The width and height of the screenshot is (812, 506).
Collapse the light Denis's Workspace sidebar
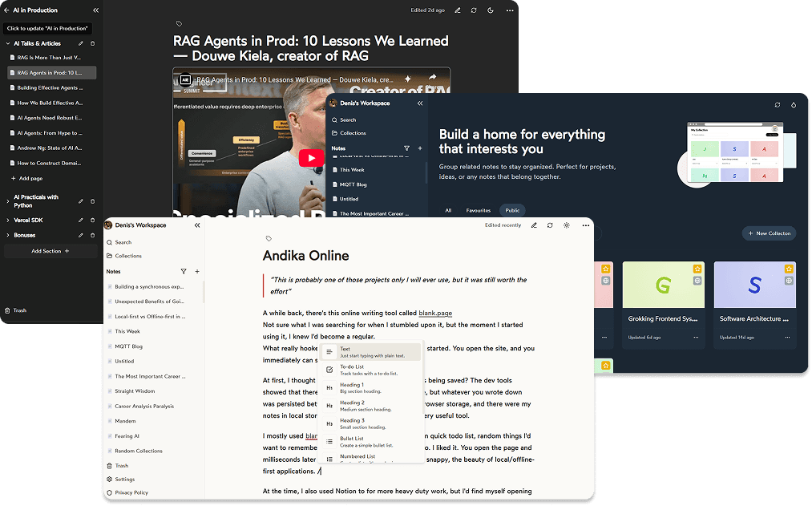(197, 226)
